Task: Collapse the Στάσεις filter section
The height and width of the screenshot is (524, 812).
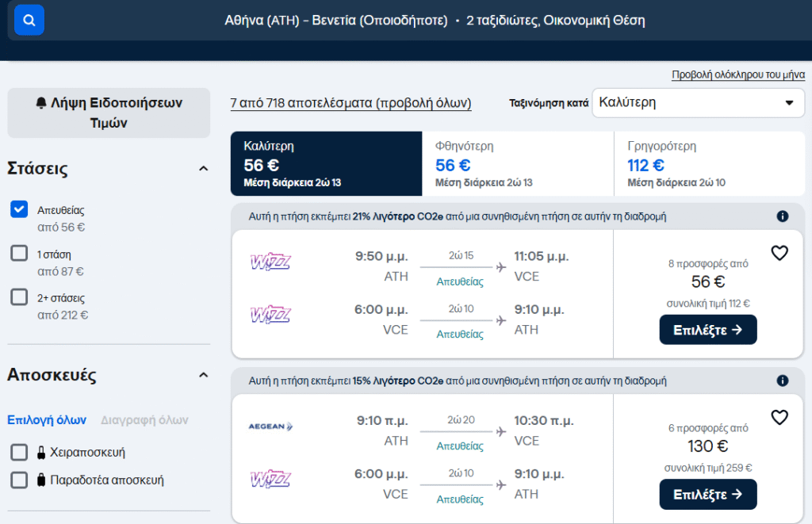Action: click(204, 168)
